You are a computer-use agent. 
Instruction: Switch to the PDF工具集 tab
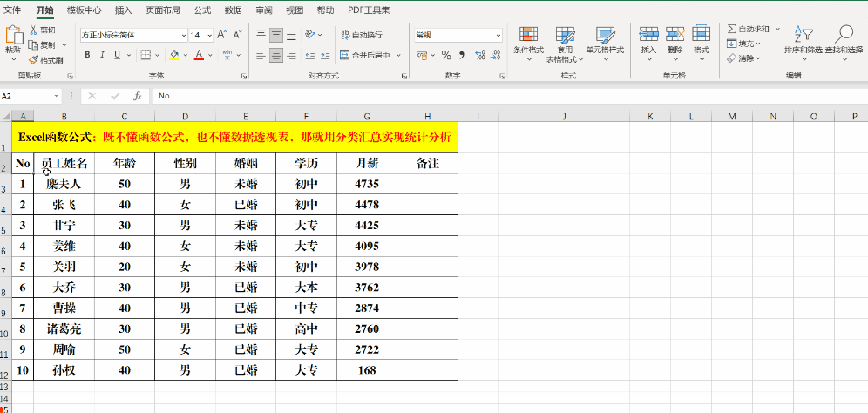pyautogui.click(x=369, y=10)
